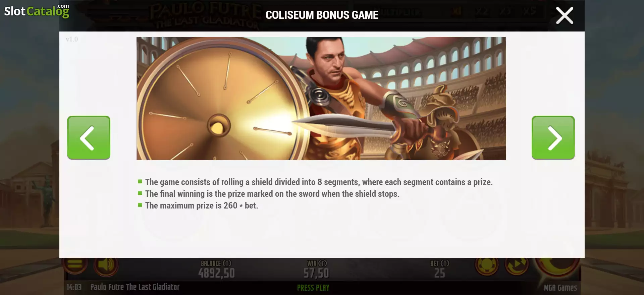Click the Win amount 57,50
The width and height of the screenshot is (644, 295).
317,273
